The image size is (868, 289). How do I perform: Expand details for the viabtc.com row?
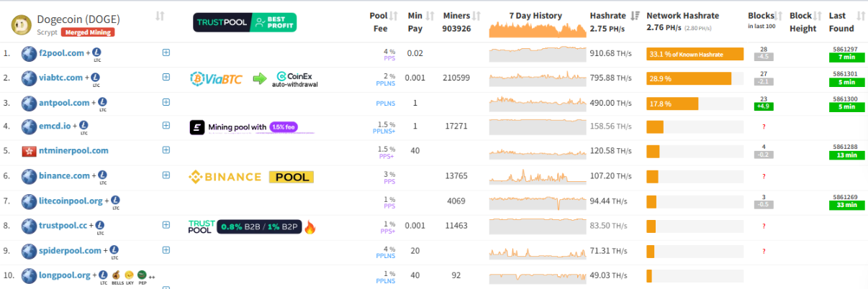(166, 78)
